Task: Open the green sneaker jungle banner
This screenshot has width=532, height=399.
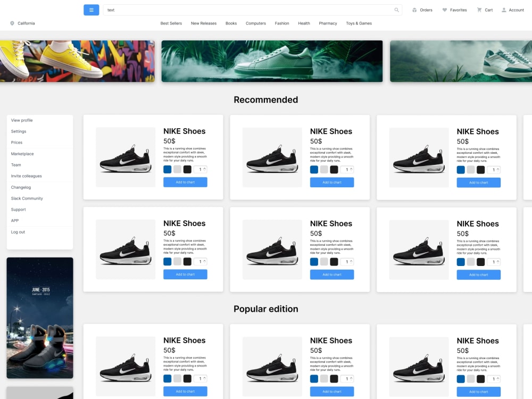Action: (272, 61)
